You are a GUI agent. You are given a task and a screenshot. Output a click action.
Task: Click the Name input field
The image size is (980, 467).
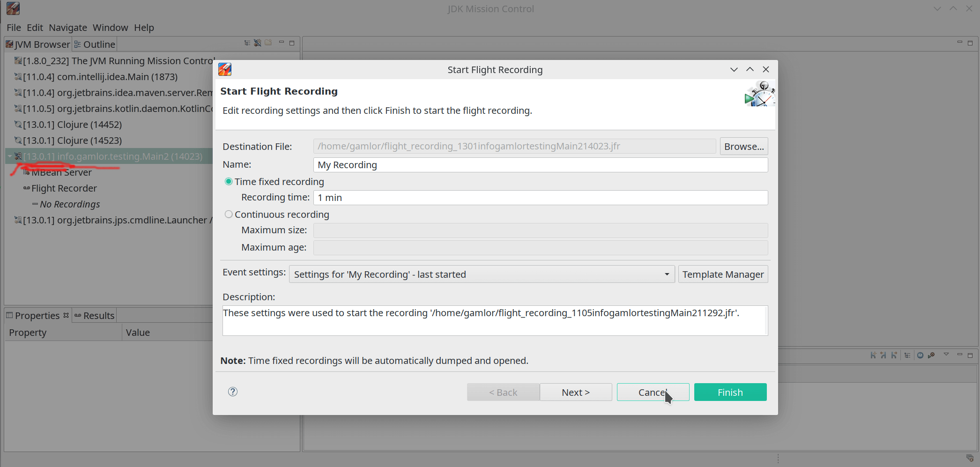(x=541, y=165)
